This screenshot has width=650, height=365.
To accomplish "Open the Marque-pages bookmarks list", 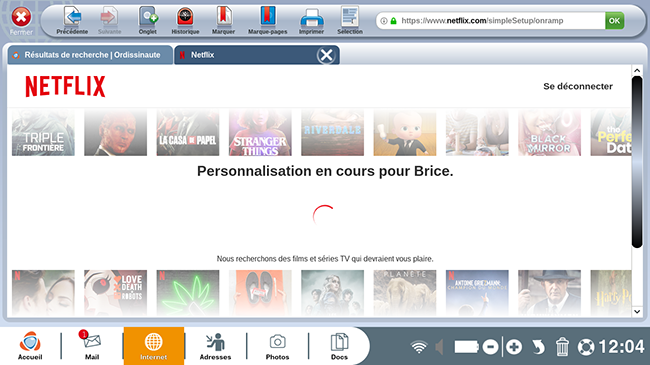I will coord(267,20).
